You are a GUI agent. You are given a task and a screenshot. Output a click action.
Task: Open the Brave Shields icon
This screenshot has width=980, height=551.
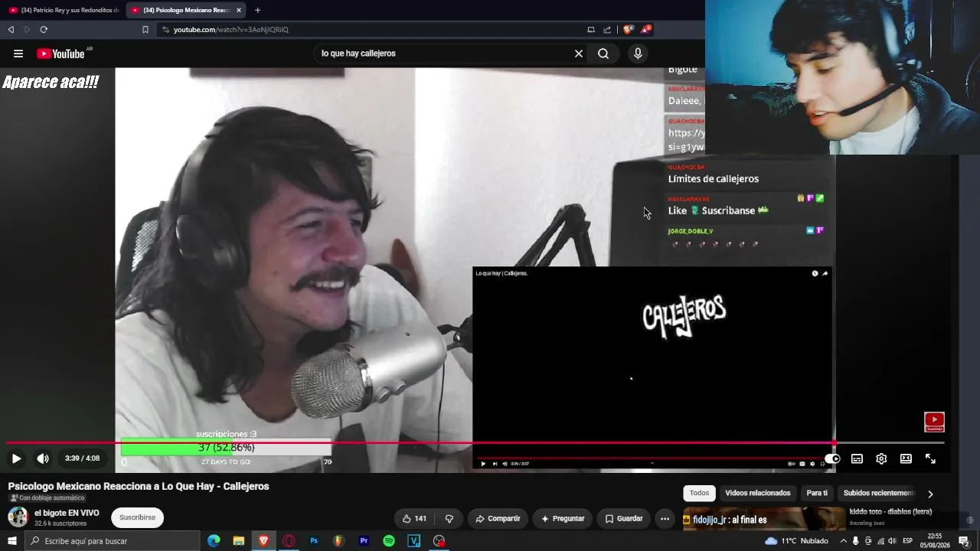point(628,30)
